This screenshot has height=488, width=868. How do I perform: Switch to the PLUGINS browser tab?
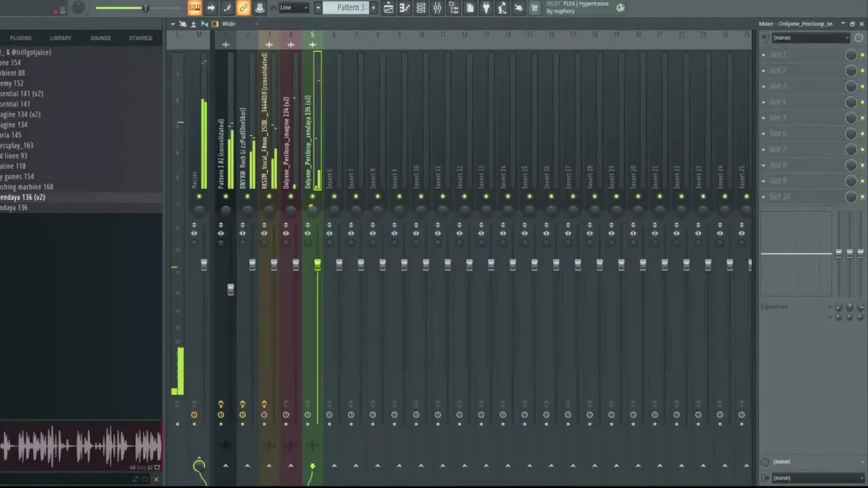coord(20,38)
